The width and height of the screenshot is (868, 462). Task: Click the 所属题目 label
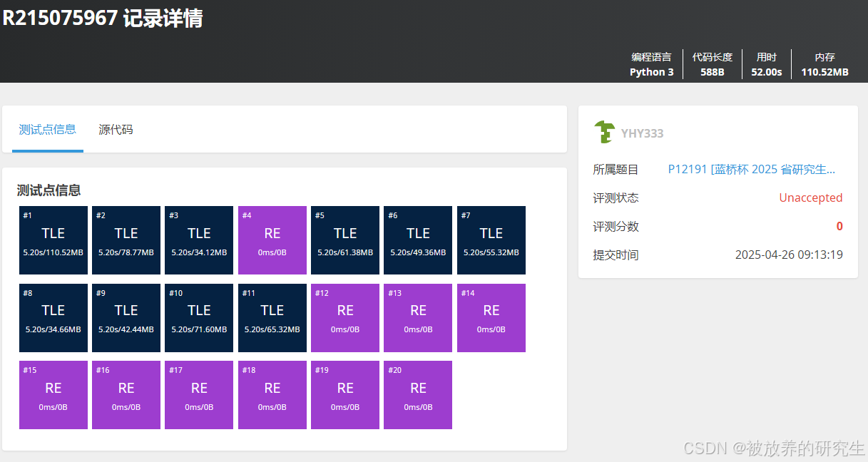(616, 169)
